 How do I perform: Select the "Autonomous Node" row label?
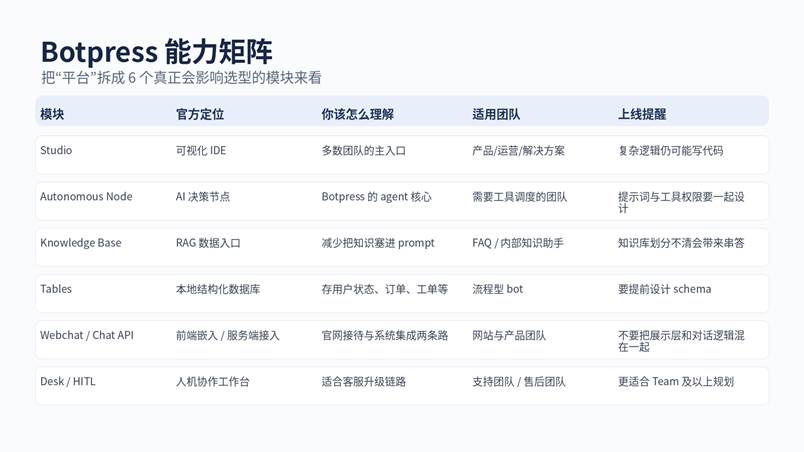pos(86,197)
